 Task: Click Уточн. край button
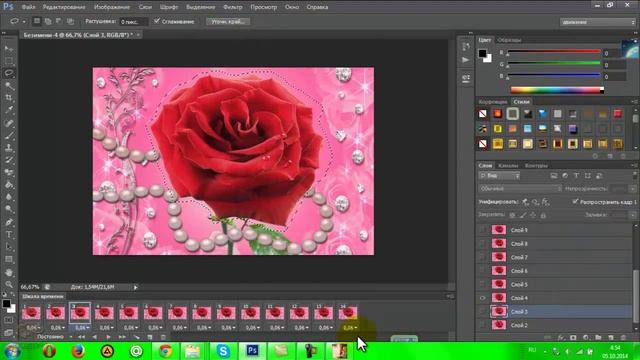point(228,22)
